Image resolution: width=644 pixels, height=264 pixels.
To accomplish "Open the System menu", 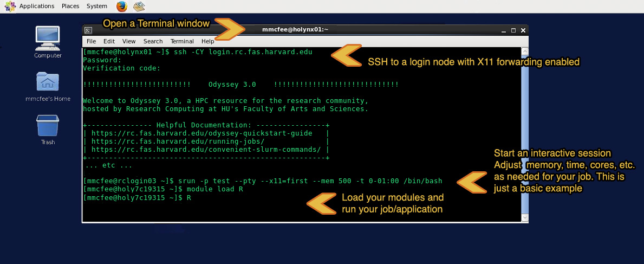I will point(97,6).
